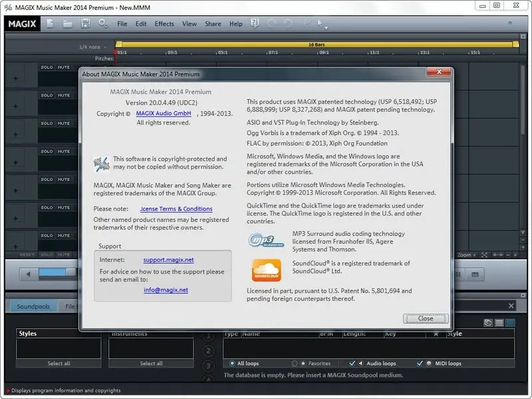Open the View menu

click(x=190, y=24)
